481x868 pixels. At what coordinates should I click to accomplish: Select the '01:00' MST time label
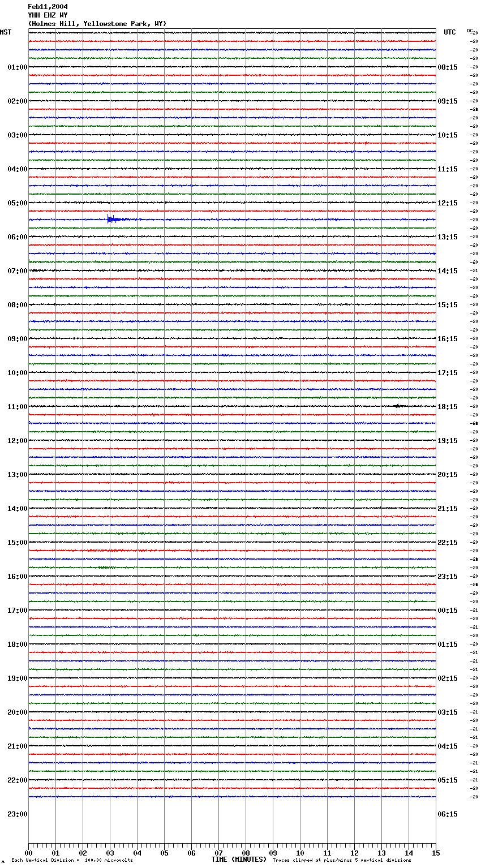click(18, 67)
